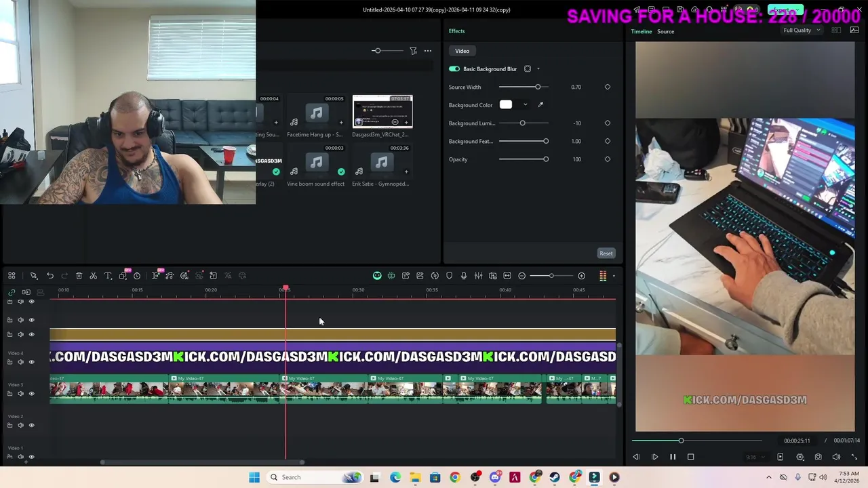Click the undo arrow in timeline toolbar
Viewport: 868px width, 488px height.
click(50, 276)
